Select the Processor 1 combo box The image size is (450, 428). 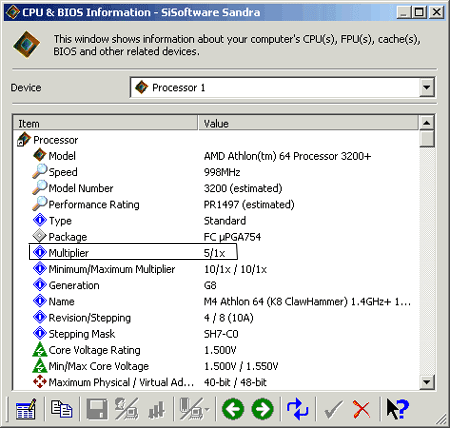click(x=282, y=88)
